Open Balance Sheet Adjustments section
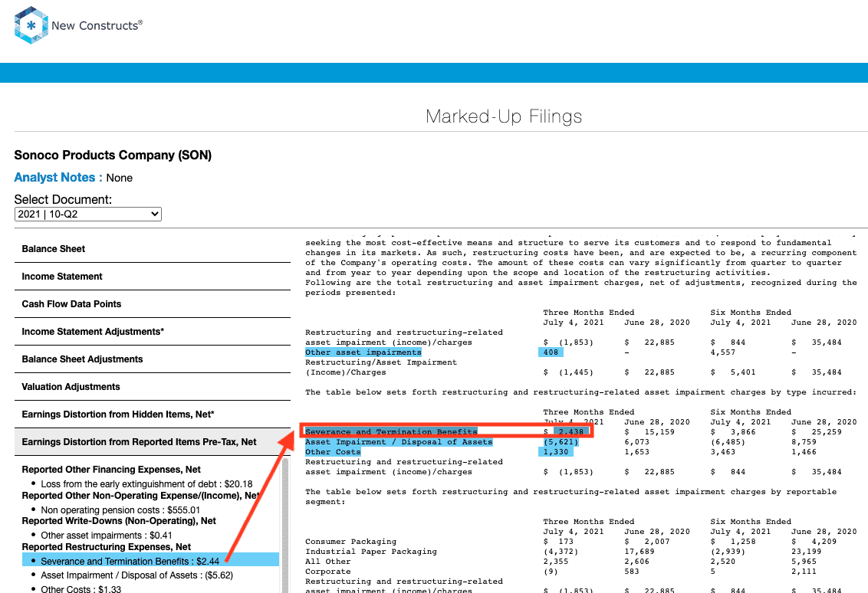The width and height of the screenshot is (868, 593). [x=153, y=359]
